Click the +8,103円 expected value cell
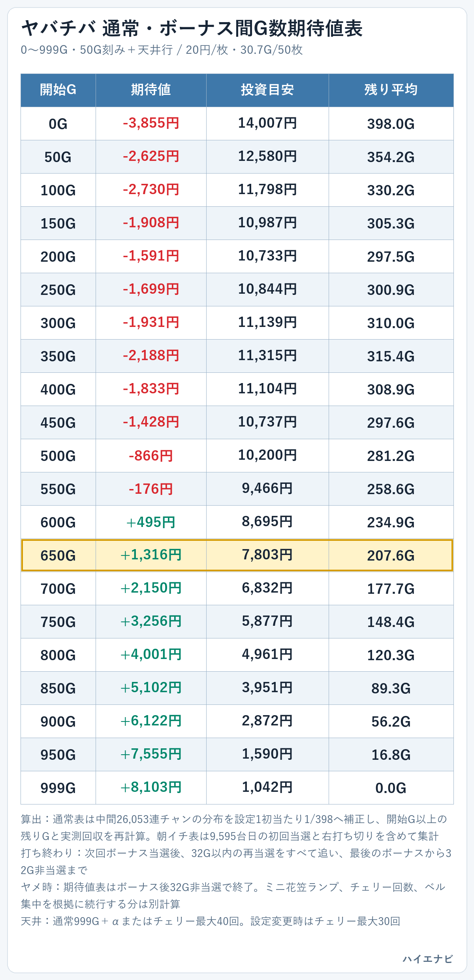Image resolution: width=474 pixels, height=980 pixels. 151,788
